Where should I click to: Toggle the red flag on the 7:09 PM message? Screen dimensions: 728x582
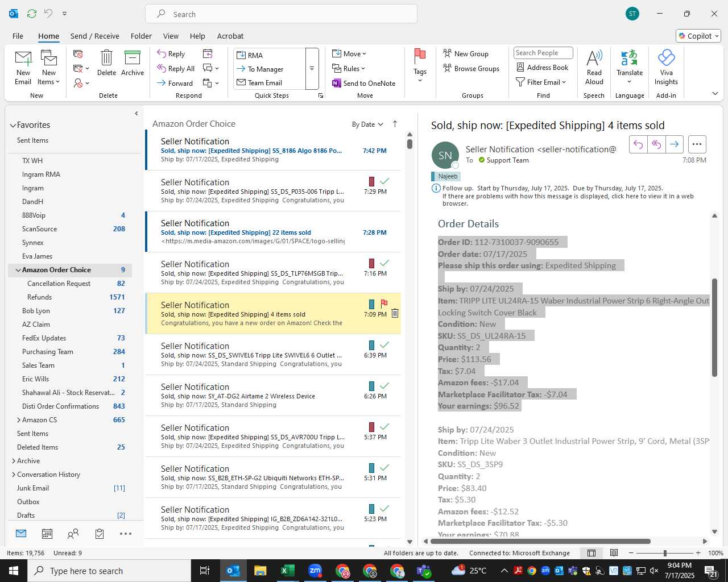[x=384, y=304]
